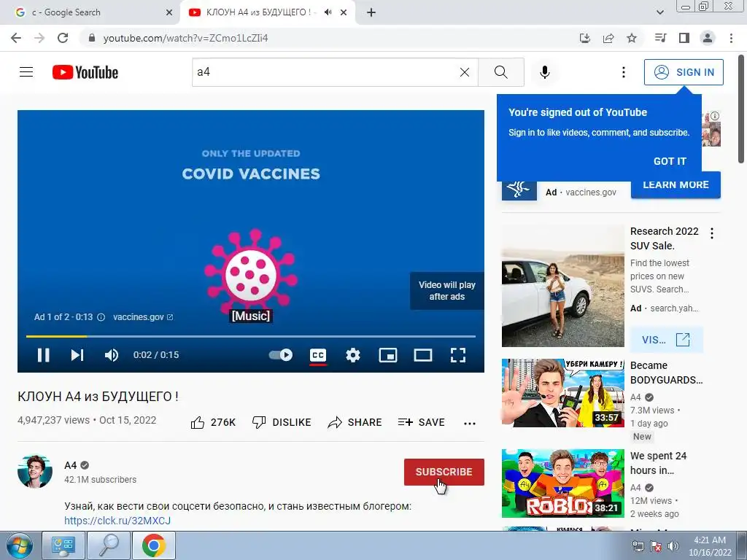Open Became BODYGUARDS video title
The width and height of the screenshot is (747, 560).
click(x=667, y=373)
